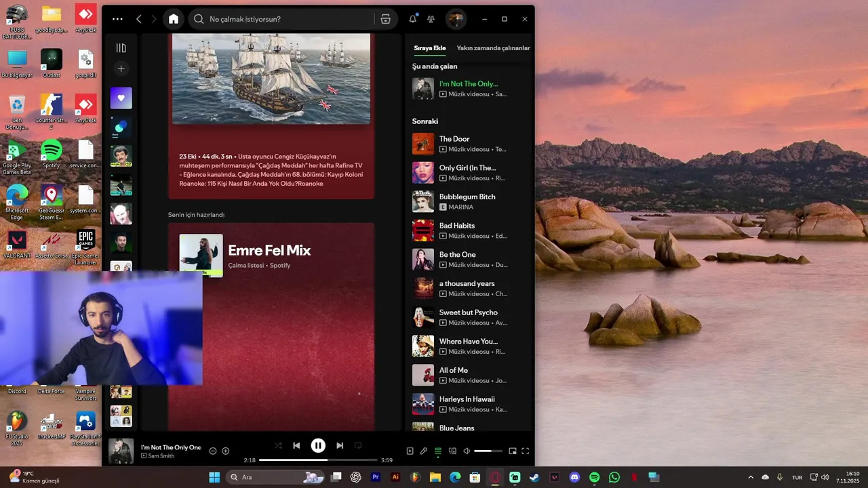Open Discord from the taskbar
This screenshot has height=488, width=868.
575,477
